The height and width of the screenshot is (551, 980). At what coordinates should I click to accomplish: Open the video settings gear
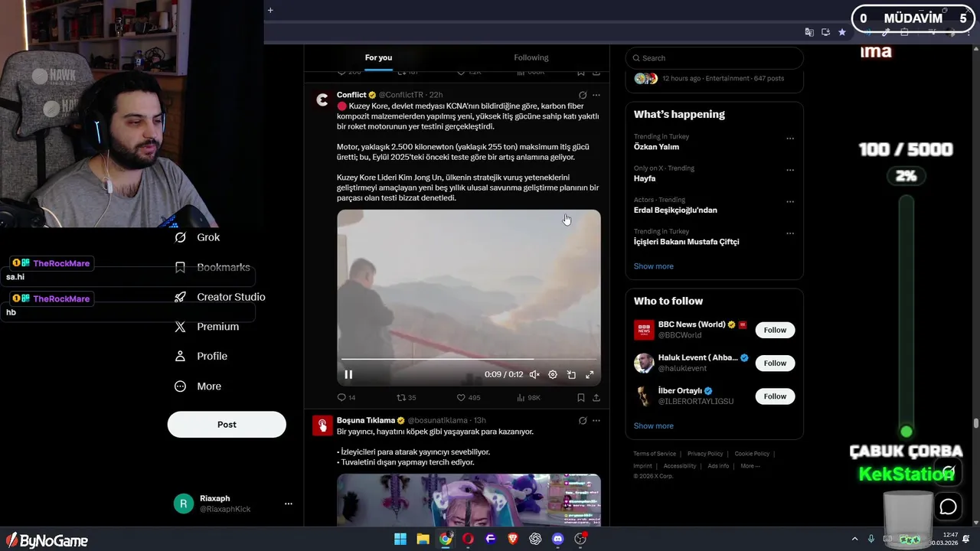point(553,374)
